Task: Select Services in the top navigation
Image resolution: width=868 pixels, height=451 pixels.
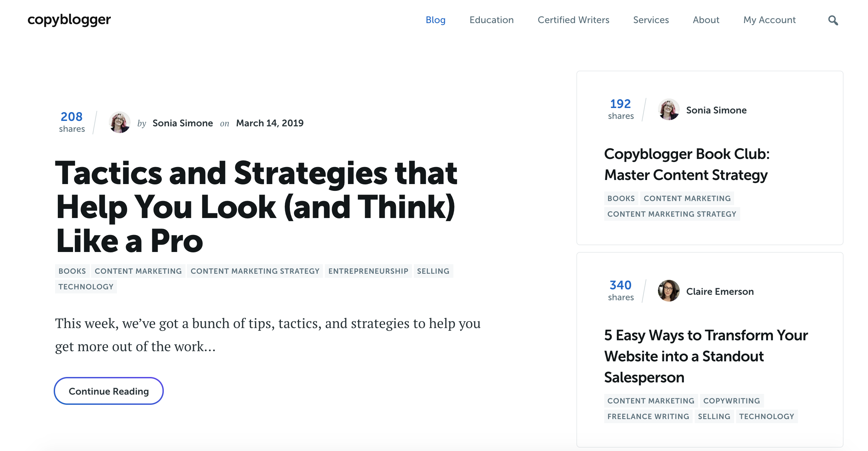Action: (651, 20)
